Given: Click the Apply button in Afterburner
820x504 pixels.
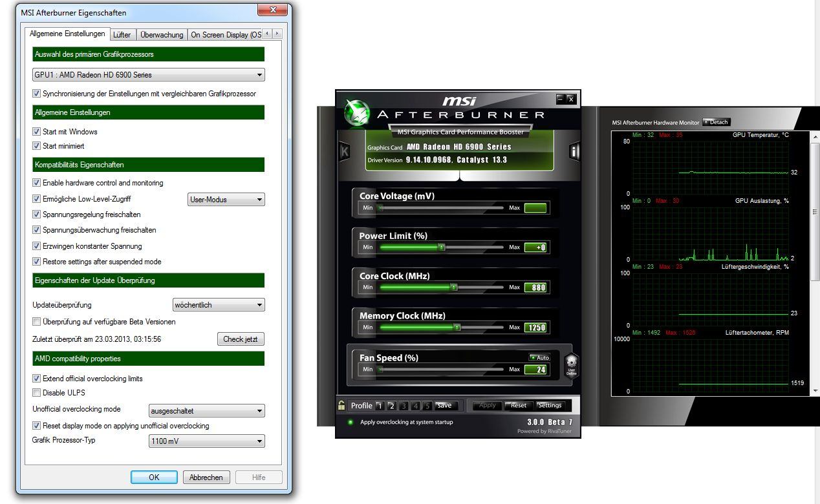Looking at the screenshot, I should (488, 406).
